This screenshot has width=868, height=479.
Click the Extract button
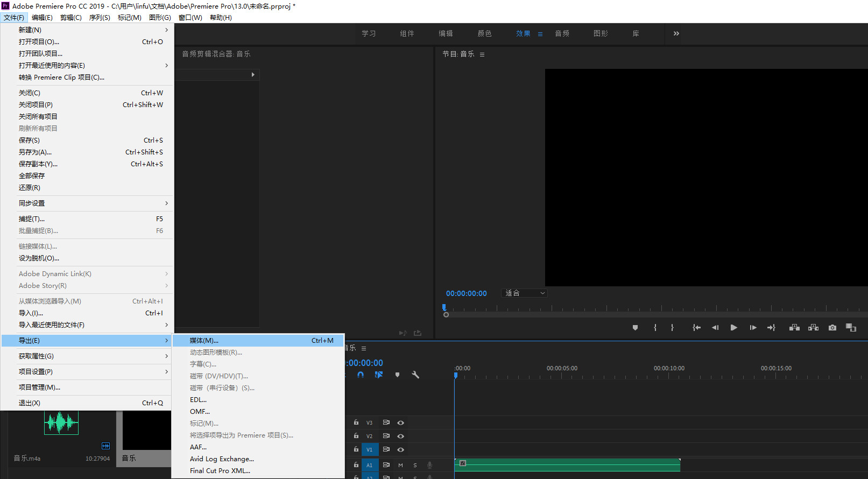(x=813, y=327)
